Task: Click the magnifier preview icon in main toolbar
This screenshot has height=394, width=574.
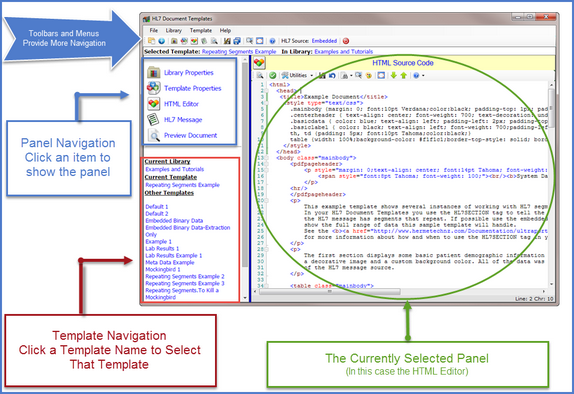Action: point(214,41)
